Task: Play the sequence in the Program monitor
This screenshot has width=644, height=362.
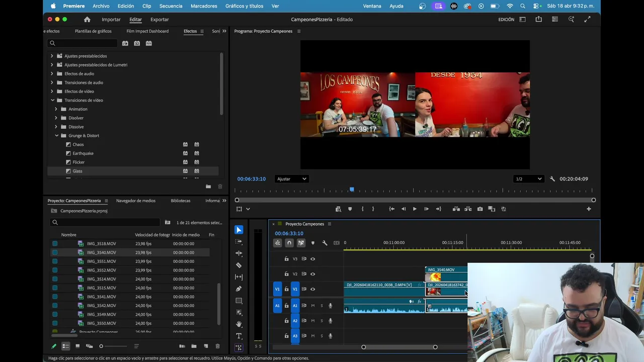Action: (415, 209)
